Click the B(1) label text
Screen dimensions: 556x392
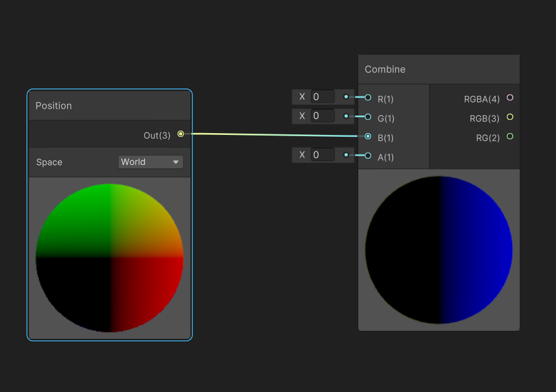(x=386, y=138)
